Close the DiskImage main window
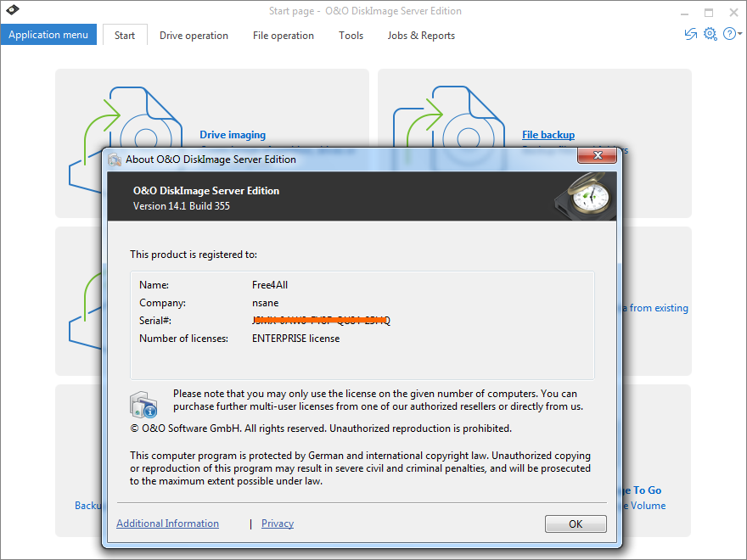Image resolution: width=747 pixels, height=560 pixels. (733, 13)
